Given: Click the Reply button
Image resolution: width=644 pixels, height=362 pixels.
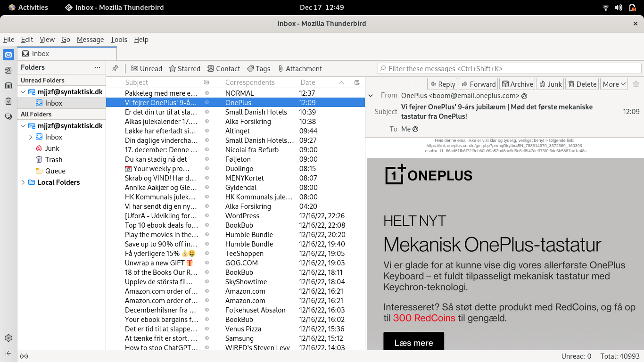Looking at the screenshot, I should (442, 84).
